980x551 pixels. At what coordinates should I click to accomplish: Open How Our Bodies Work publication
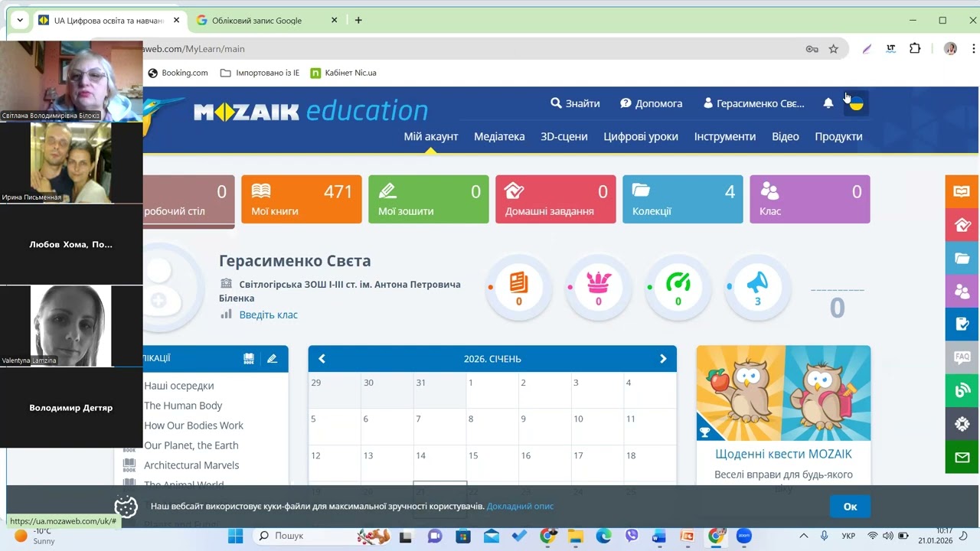point(194,425)
